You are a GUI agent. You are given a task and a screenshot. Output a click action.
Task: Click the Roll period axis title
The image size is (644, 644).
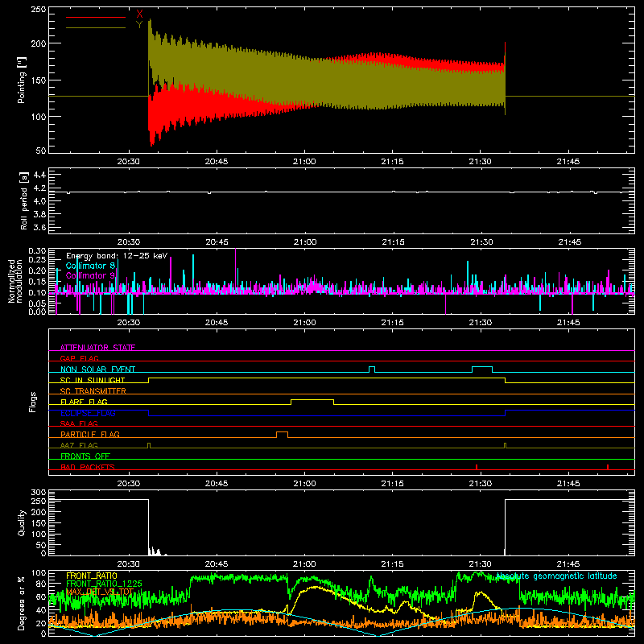(x=24, y=200)
